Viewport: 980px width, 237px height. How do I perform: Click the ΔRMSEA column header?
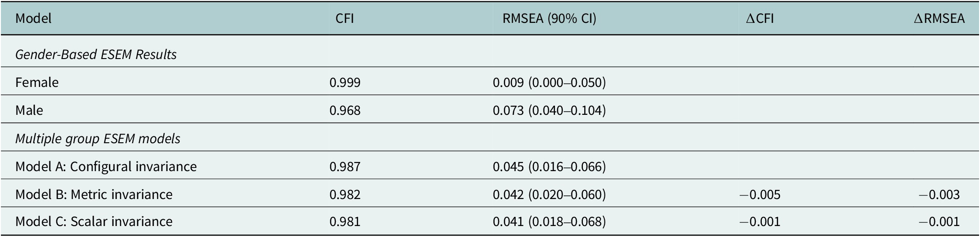pos(939,18)
